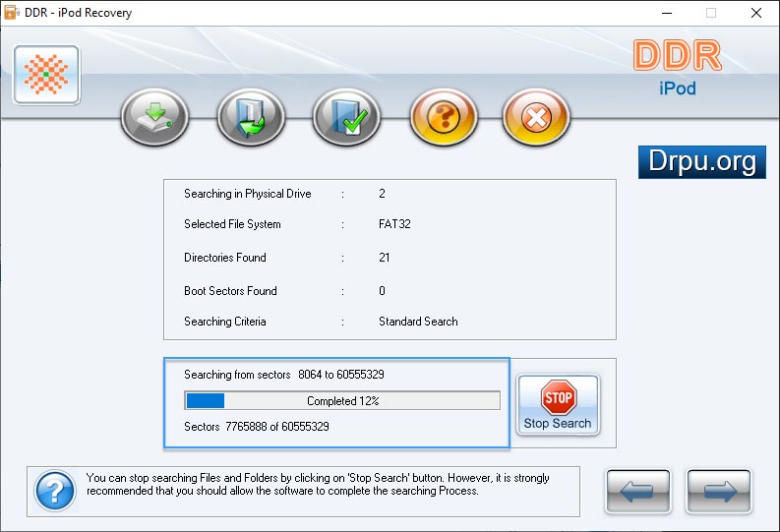Click the Stop Search button

pos(558,405)
